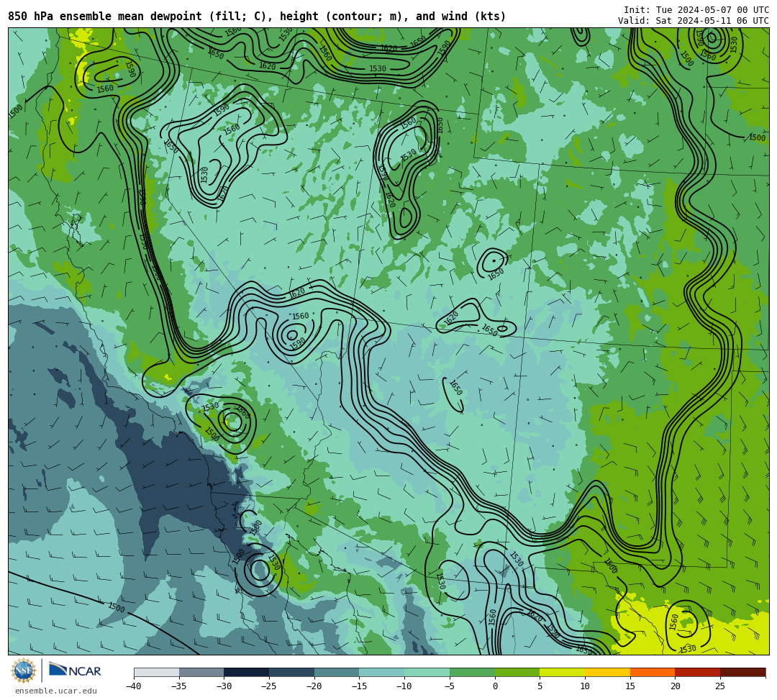Screen dimensions: 777x700
Task: Click the NCAR logo
Action: [75, 671]
